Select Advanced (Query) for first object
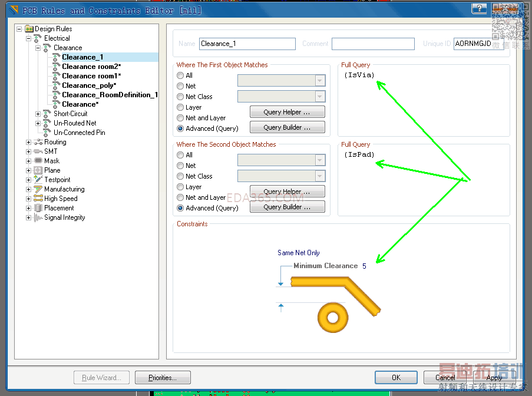This screenshot has width=532, height=396. click(x=180, y=128)
